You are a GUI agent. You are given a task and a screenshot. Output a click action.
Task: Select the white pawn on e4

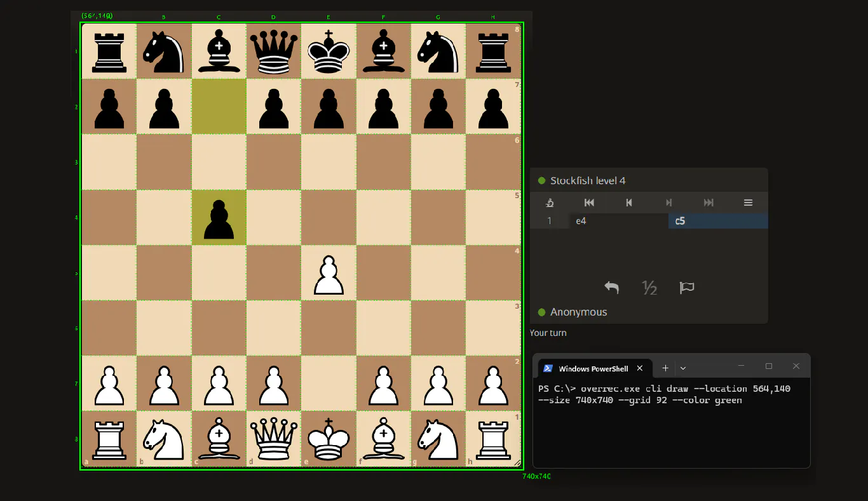click(x=329, y=274)
